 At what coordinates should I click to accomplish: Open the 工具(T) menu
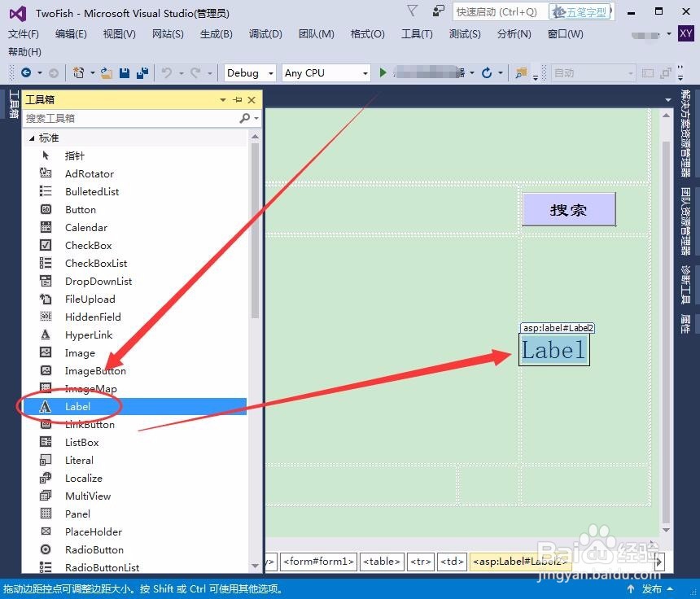click(417, 34)
